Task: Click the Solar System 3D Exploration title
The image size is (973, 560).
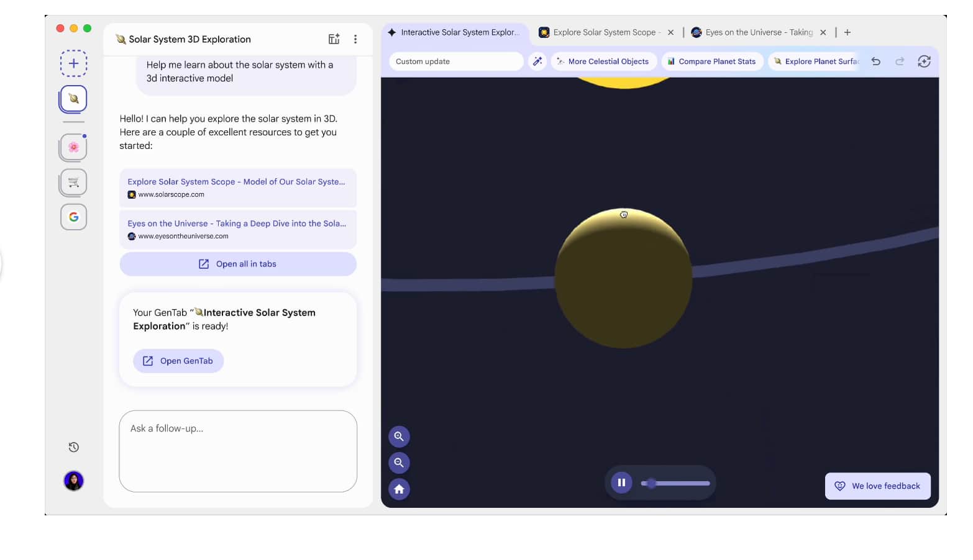Action: pos(190,39)
